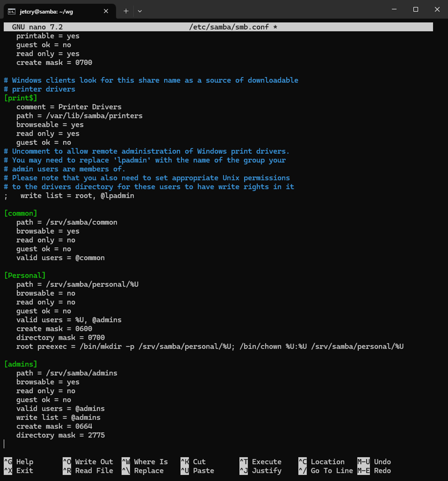Viewport: 448px width, 481px height.
Task: Click 'valid users = @admins' line
Action: click(x=60, y=409)
